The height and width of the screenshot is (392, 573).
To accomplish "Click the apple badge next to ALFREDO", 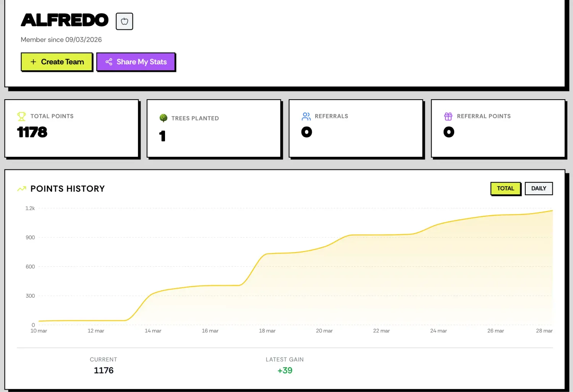I will (x=124, y=21).
